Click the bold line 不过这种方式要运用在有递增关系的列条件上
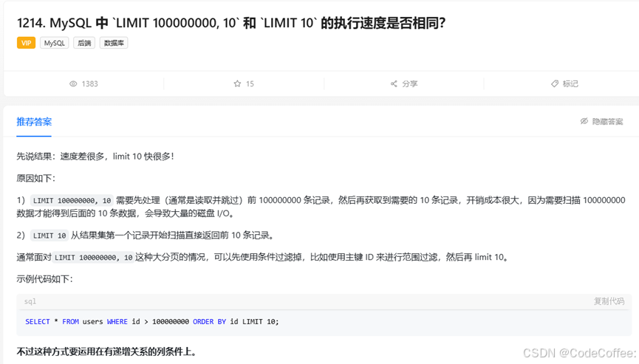 [x=106, y=351]
